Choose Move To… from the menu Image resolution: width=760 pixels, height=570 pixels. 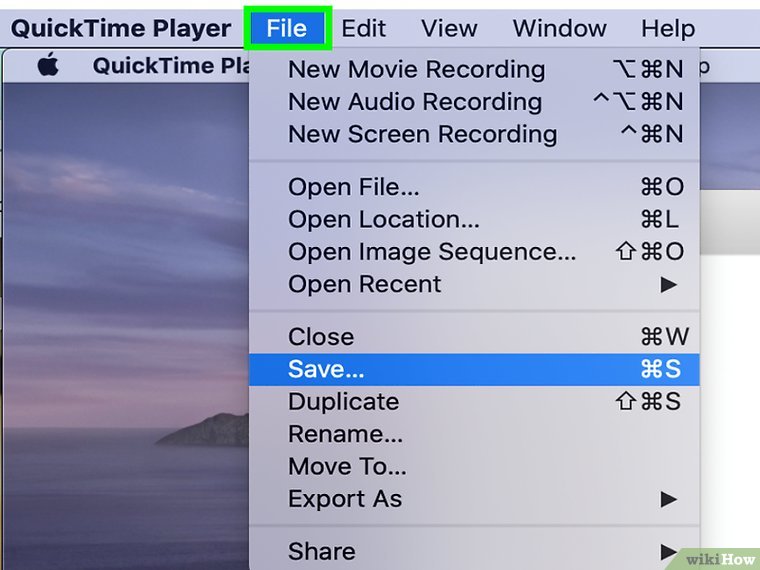click(x=347, y=466)
